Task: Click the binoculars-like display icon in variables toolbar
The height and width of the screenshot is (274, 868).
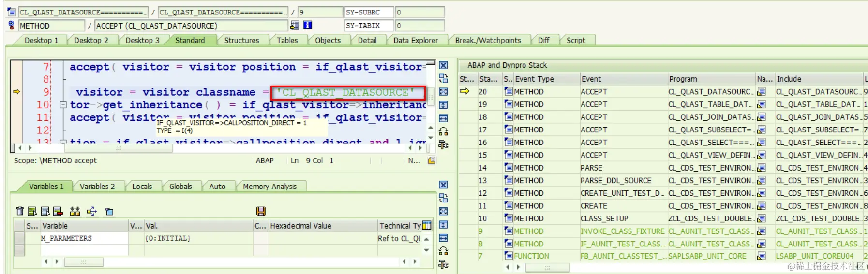Action: 75,211
